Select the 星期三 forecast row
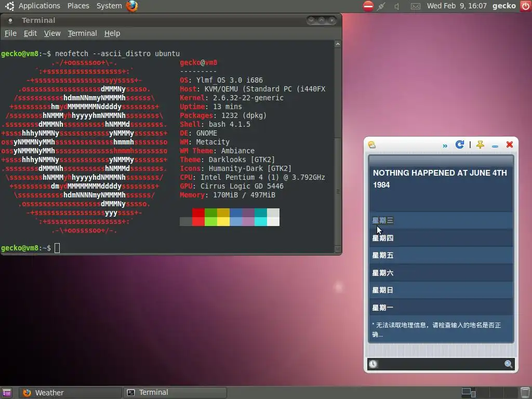The width and height of the screenshot is (532, 399). 441,220
